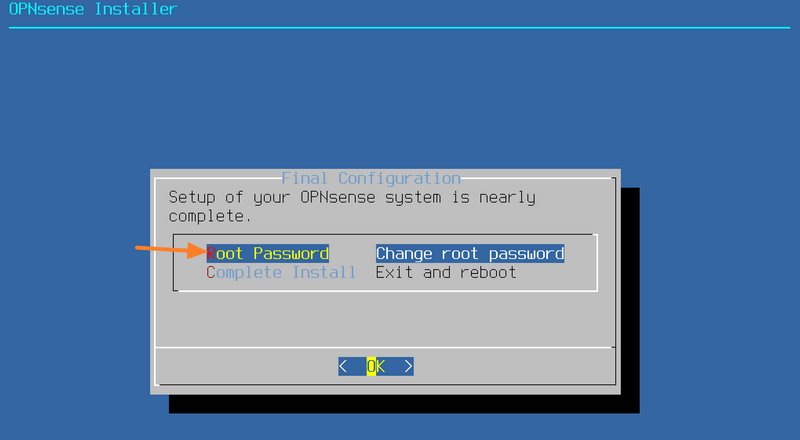The image size is (800, 440).
Task: Click the word Install in Complete Install
Action: (x=324, y=273)
